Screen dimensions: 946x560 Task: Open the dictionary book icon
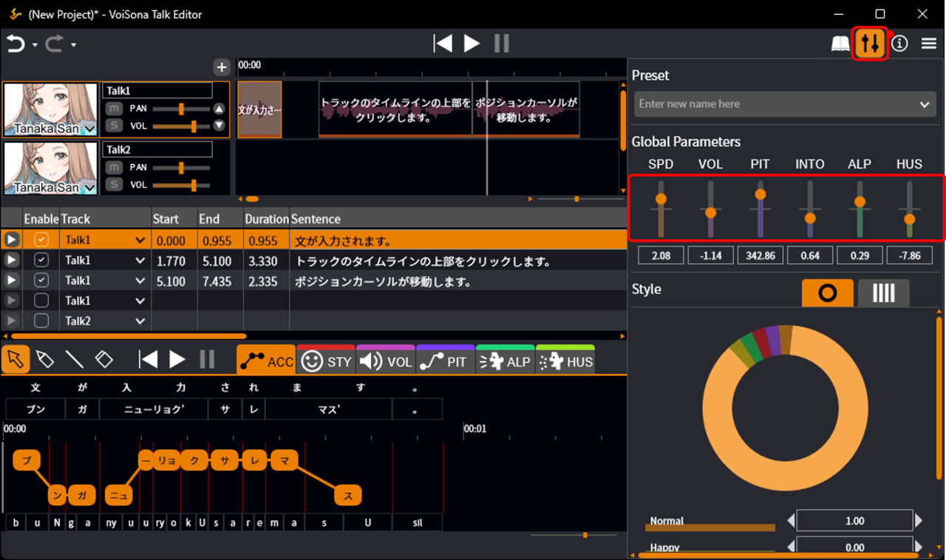pyautogui.click(x=840, y=44)
